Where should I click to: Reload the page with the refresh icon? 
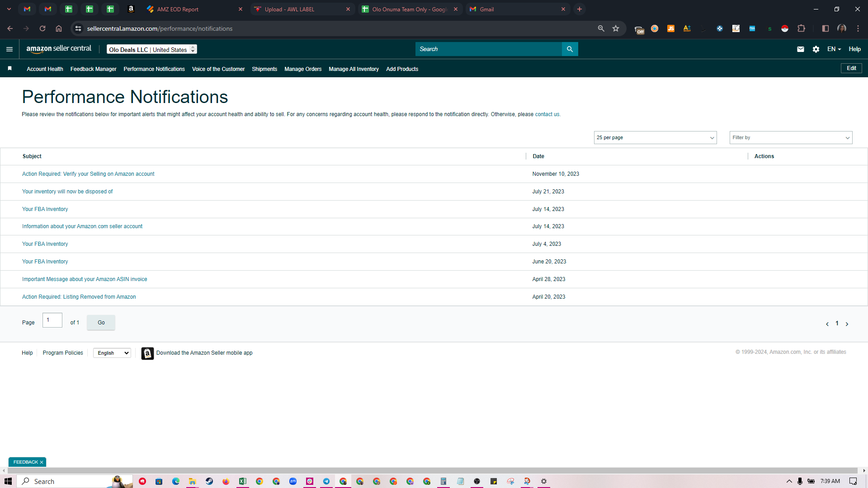click(42, 28)
